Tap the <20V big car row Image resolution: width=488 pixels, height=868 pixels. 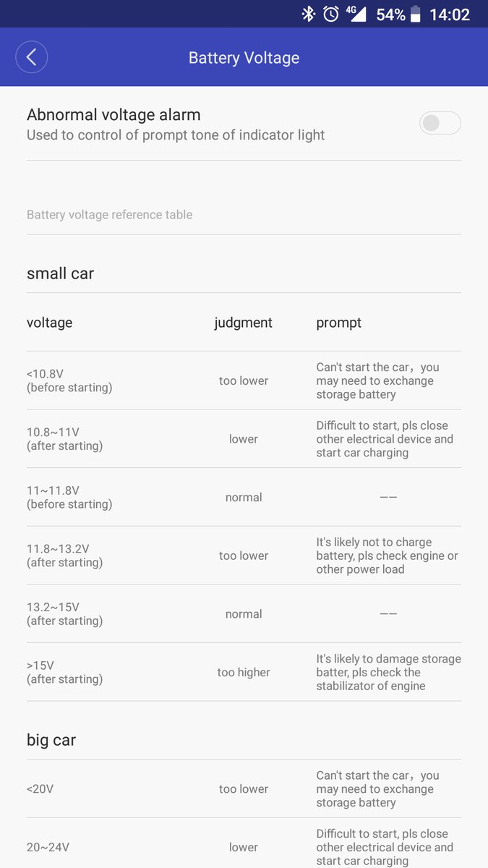244,789
